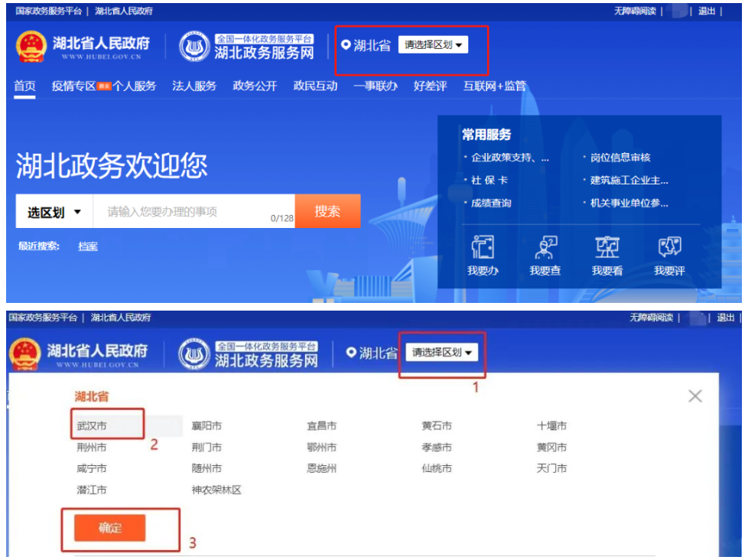
Task: Open the 政务公开 menu item
Action: pos(255,86)
